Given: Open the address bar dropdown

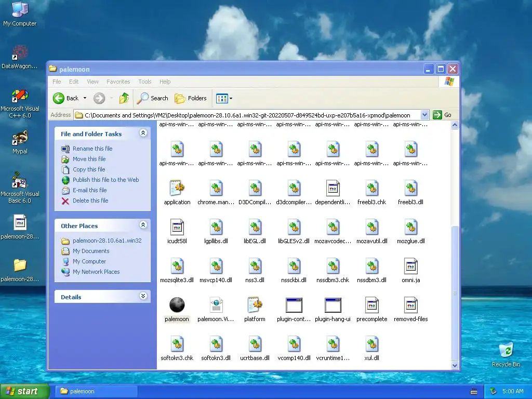Looking at the screenshot, I should [x=424, y=115].
